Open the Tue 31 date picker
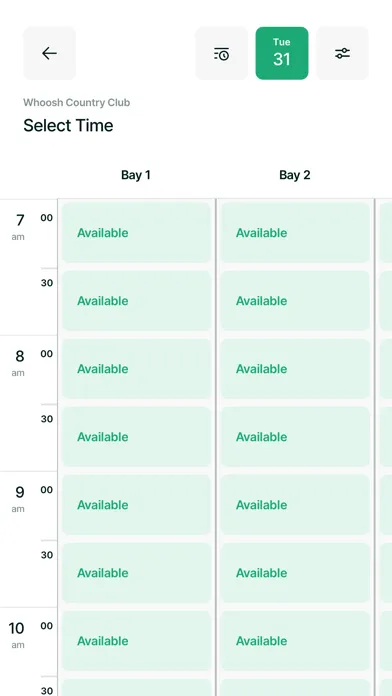392x696 pixels. point(282,53)
